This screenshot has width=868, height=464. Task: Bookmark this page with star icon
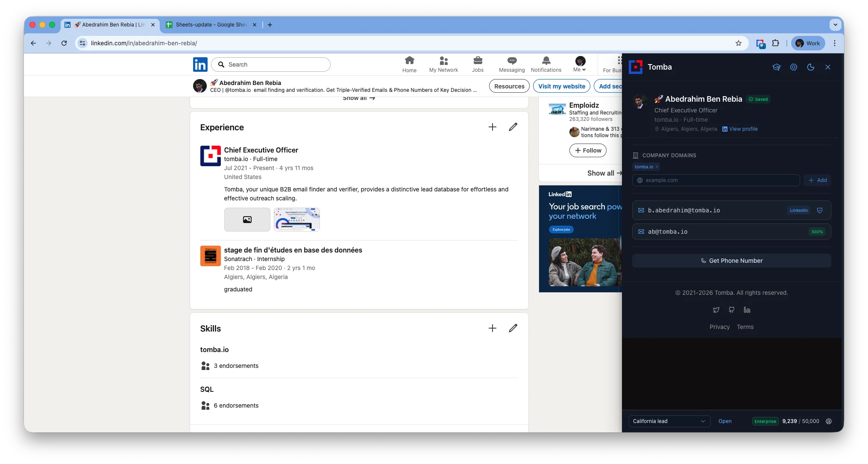[739, 43]
